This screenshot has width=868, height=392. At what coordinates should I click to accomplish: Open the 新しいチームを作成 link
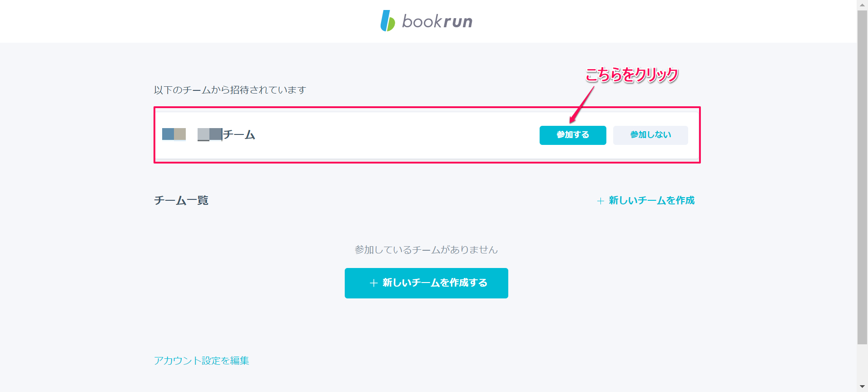tap(651, 200)
